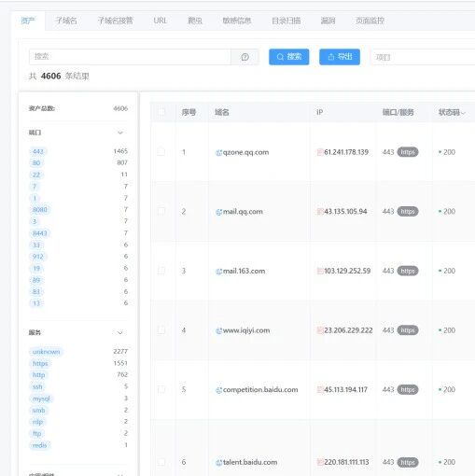Filter by port tag 22
The image size is (475, 476).
tap(36, 175)
